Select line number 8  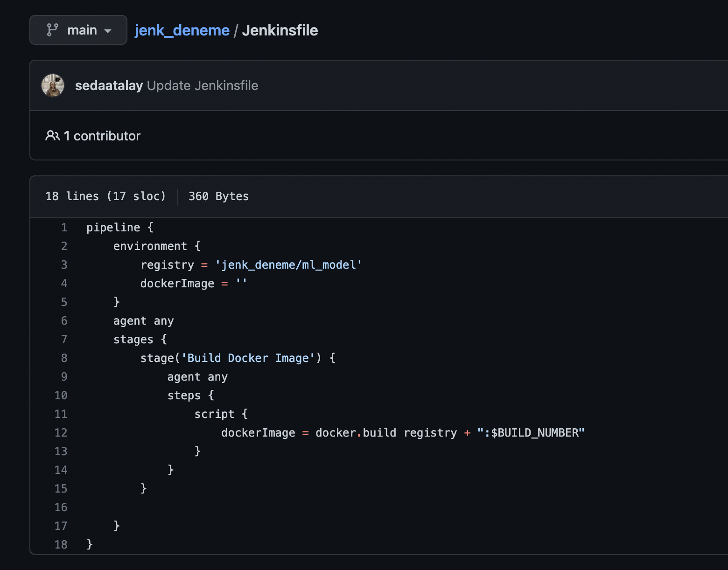[x=64, y=358]
